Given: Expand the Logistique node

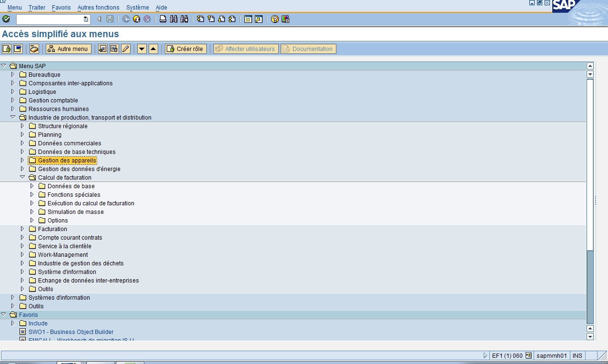Looking at the screenshot, I should [x=13, y=91].
